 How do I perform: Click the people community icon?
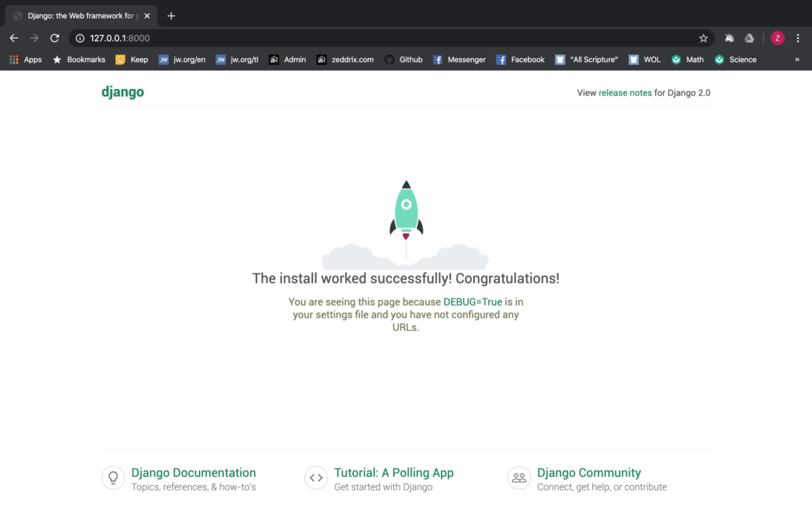click(519, 477)
